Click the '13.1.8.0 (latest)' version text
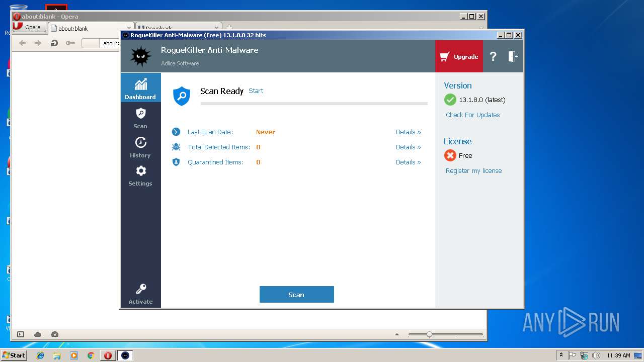This screenshot has width=644, height=362. 482,100
